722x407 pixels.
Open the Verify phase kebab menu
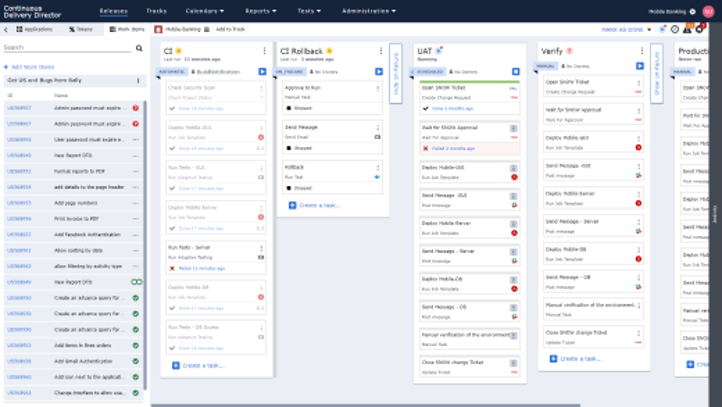[643, 51]
